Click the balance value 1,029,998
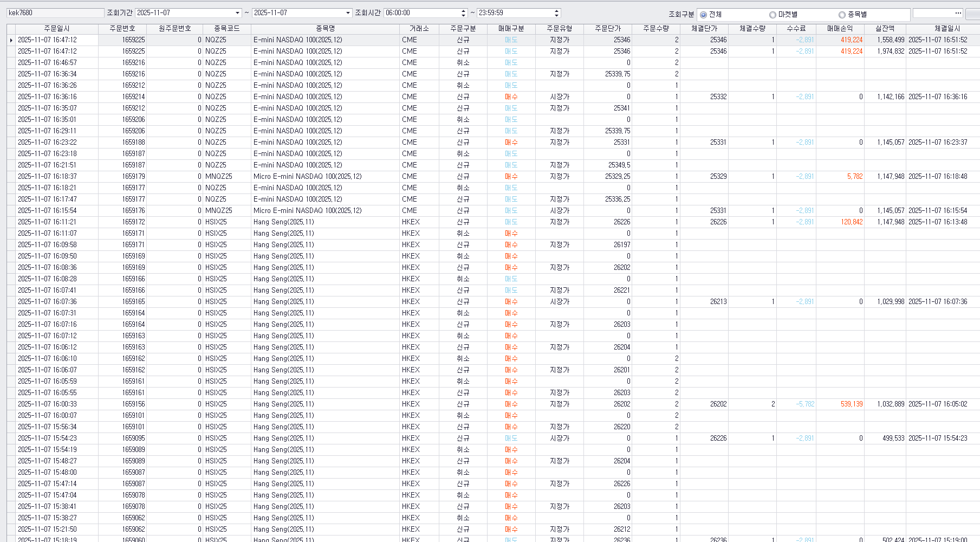980x542 pixels. coord(891,302)
